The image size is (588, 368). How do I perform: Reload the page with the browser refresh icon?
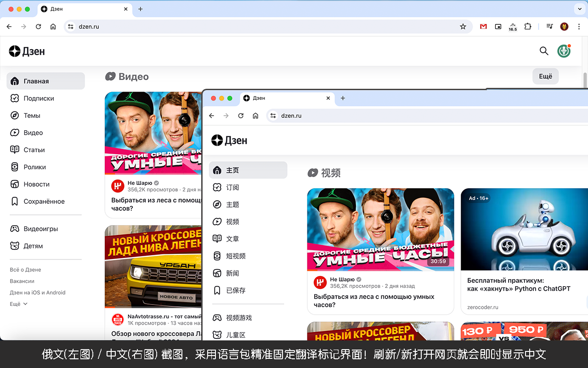[x=38, y=27]
